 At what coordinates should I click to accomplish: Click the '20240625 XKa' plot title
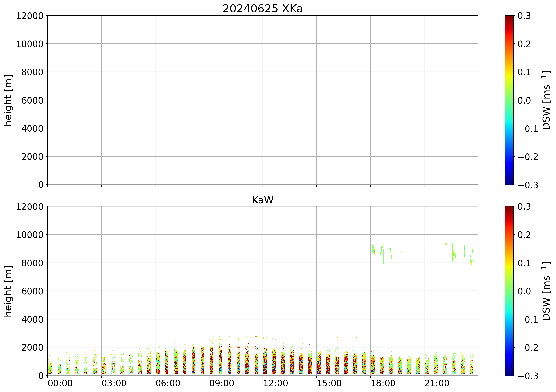(262, 9)
